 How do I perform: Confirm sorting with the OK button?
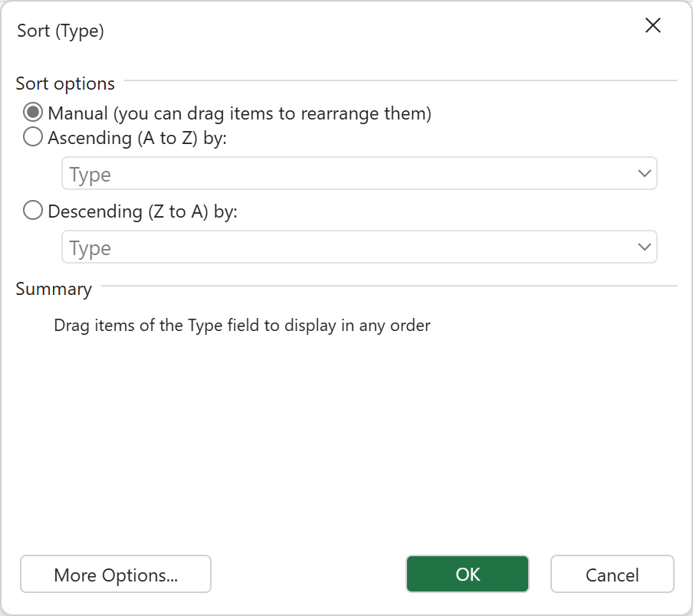point(468,575)
